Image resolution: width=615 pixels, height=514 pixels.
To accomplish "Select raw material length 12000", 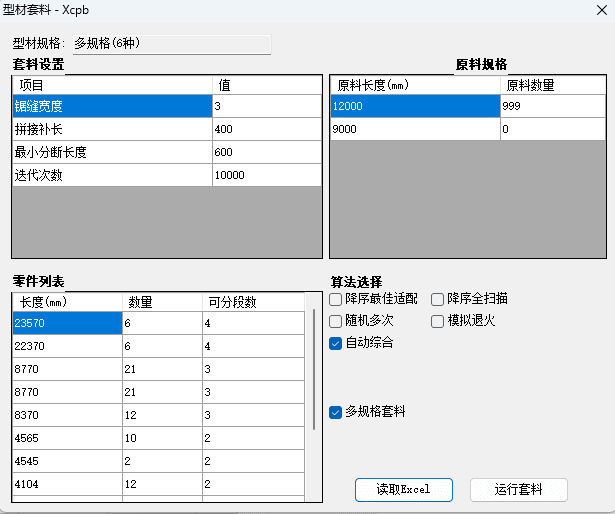I will pos(415,106).
